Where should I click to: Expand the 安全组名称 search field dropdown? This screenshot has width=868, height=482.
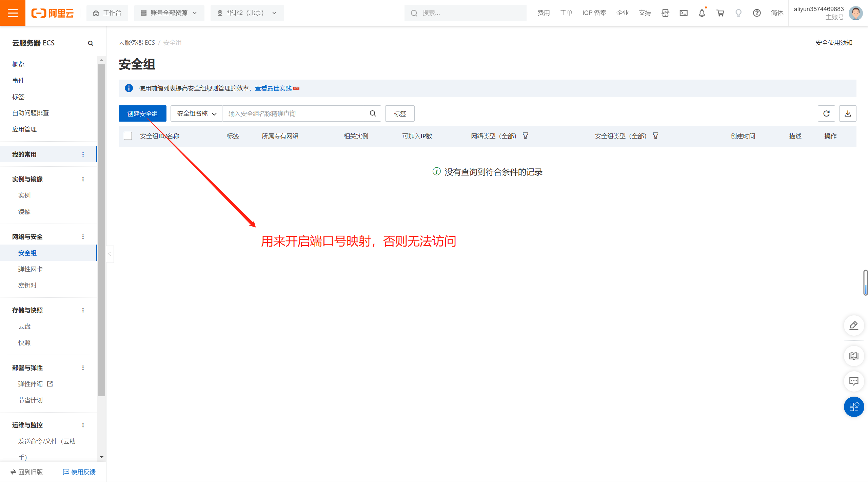196,113
